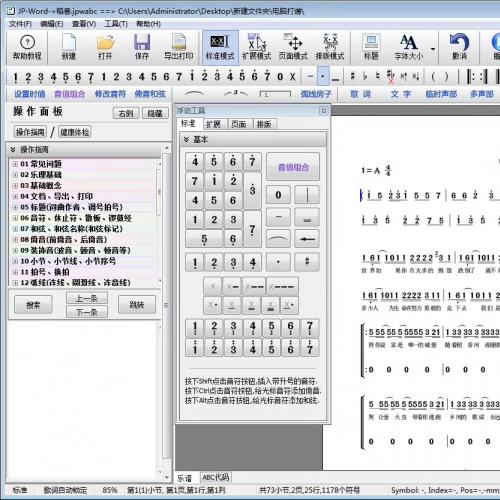The height and width of the screenshot is (500, 500).
Task: Create a new score with 新建
Action: pyautogui.click(x=69, y=48)
